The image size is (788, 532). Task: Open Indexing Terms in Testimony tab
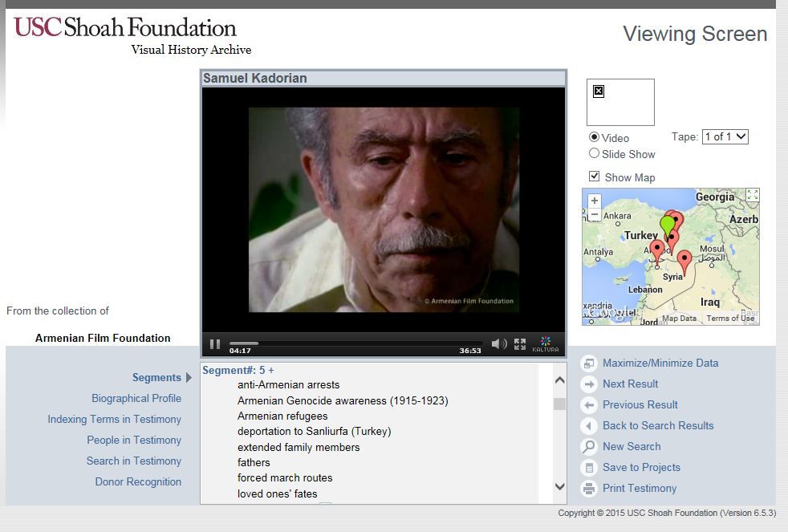[x=114, y=420]
